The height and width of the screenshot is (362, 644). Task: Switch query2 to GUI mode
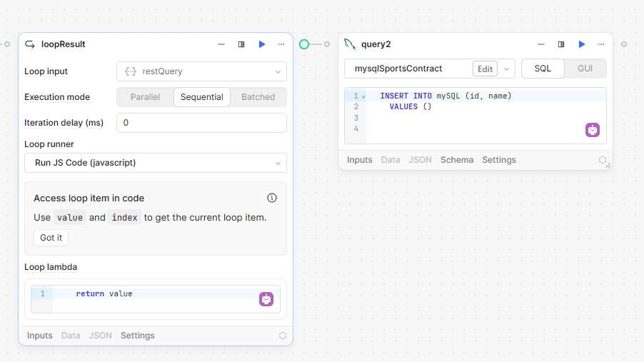(585, 69)
